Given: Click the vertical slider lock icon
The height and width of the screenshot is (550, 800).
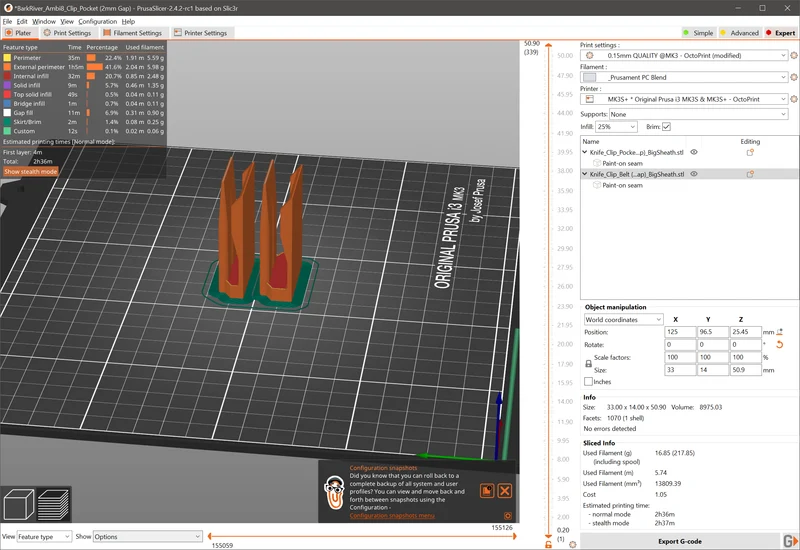Looking at the screenshot, I should point(548,545).
